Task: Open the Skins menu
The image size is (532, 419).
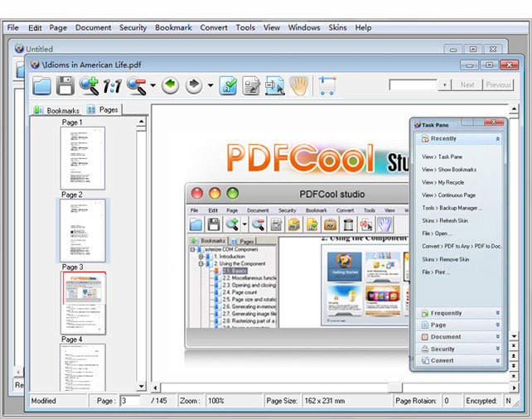Action: click(337, 27)
